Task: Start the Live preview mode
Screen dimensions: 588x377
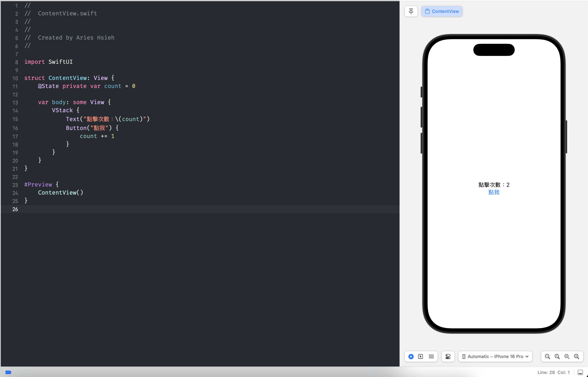Action: (x=411, y=356)
